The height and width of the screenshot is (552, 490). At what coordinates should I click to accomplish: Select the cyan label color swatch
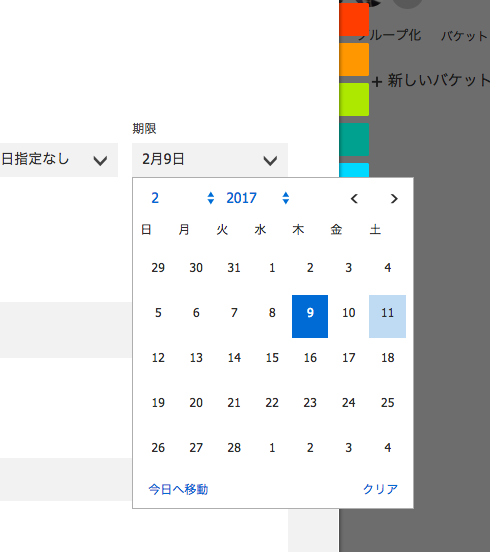pyautogui.click(x=354, y=170)
